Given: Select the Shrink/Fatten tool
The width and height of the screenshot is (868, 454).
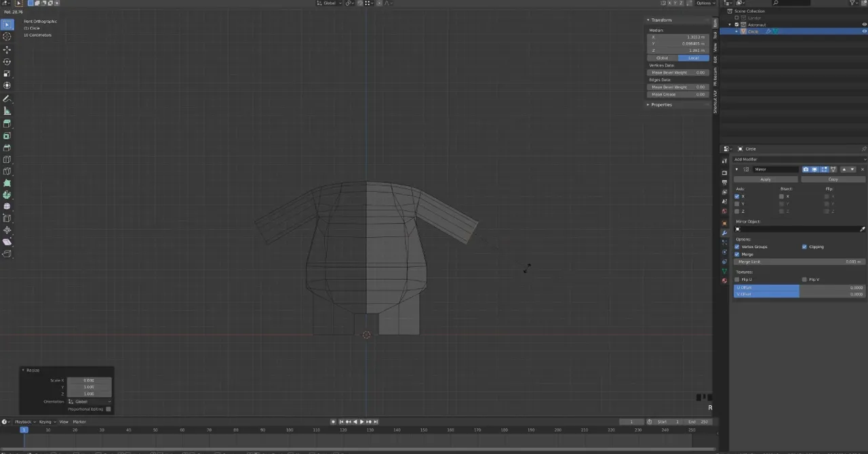Looking at the screenshot, I should click(x=7, y=230).
